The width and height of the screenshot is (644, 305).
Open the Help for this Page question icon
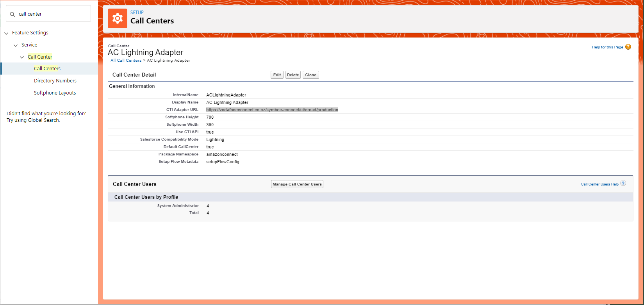[x=628, y=47]
